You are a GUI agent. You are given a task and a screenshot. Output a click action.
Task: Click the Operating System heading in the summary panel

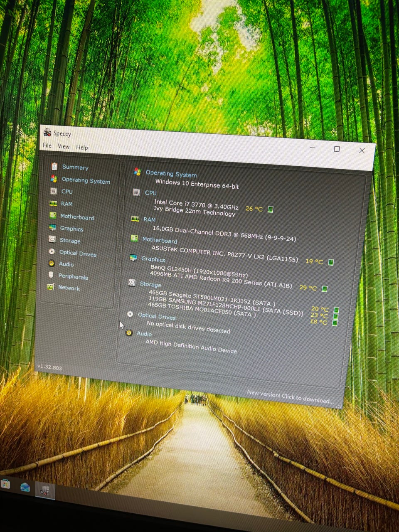pos(171,174)
